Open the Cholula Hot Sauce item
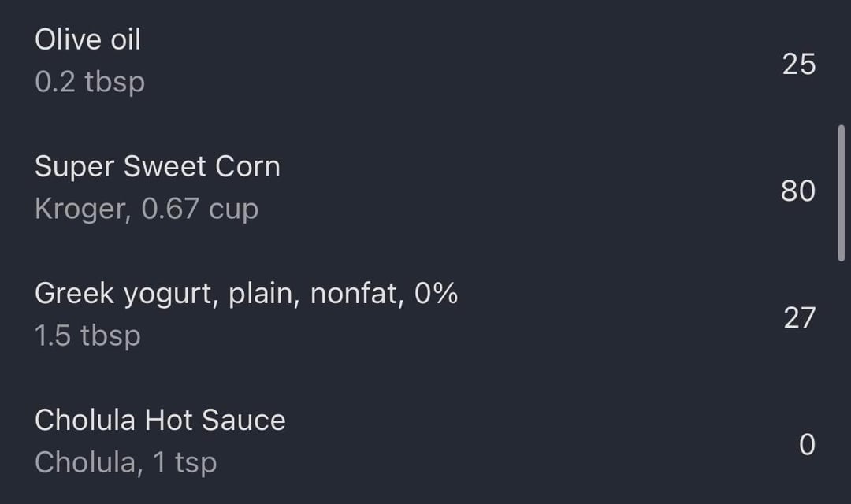The width and height of the screenshot is (851, 504). click(x=160, y=420)
